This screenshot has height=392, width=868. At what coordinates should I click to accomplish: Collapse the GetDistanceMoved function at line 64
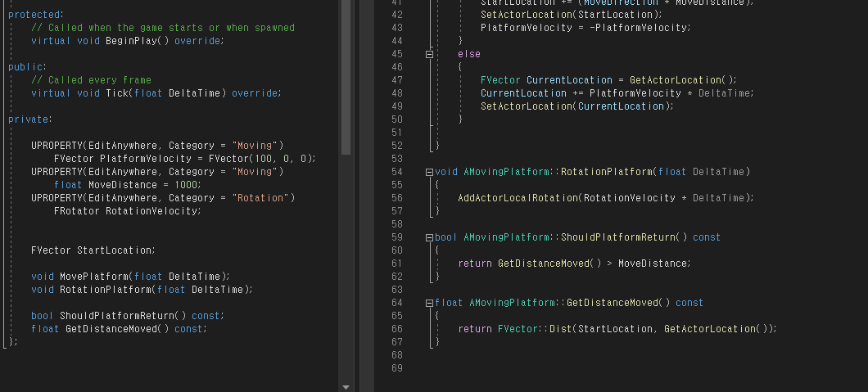coord(429,303)
